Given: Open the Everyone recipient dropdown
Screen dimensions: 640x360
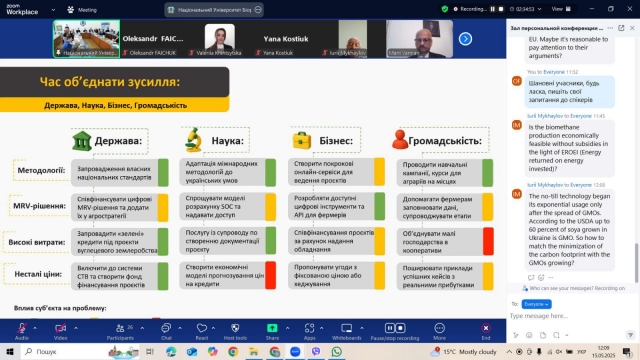Looking at the screenshot, I should point(536,304).
